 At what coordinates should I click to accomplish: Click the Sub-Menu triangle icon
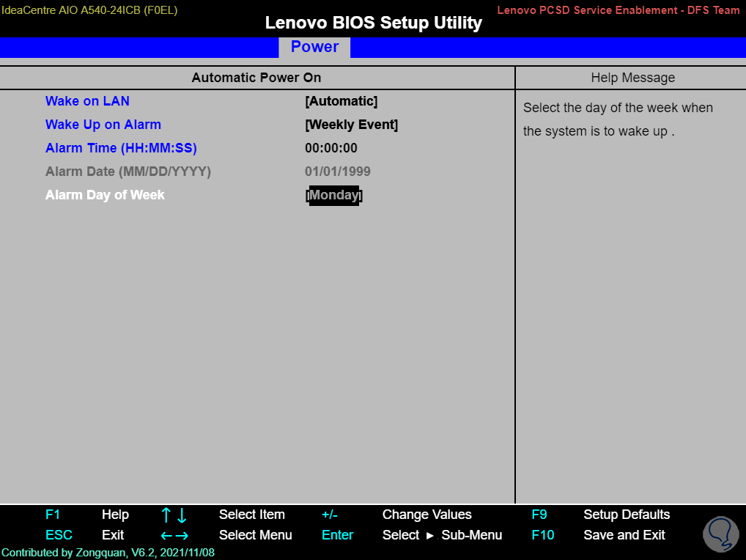[430, 536]
